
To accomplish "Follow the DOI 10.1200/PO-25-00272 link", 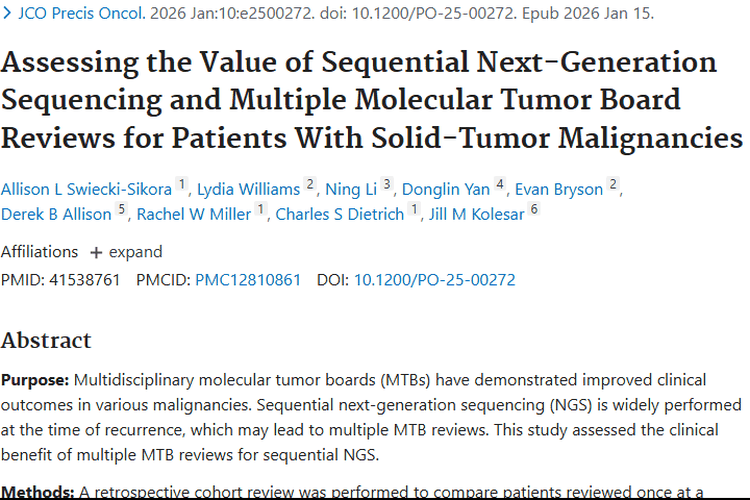I will (435, 280).
